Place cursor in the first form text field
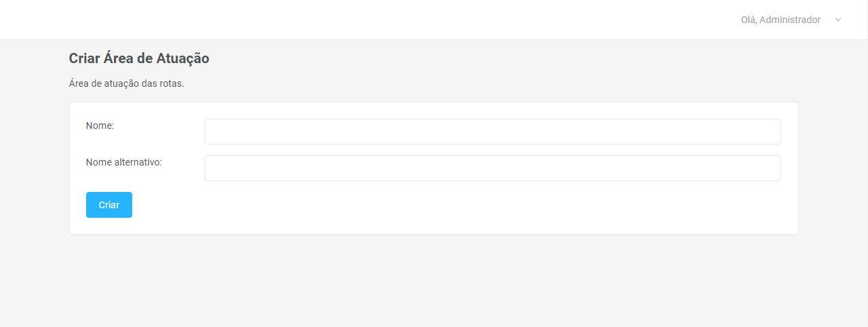Viewport: 868px width, 327px height. (492, 132)
